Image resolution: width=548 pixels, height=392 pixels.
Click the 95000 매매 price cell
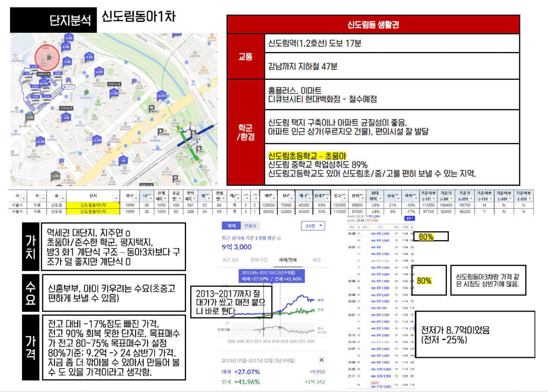point(268,211)
